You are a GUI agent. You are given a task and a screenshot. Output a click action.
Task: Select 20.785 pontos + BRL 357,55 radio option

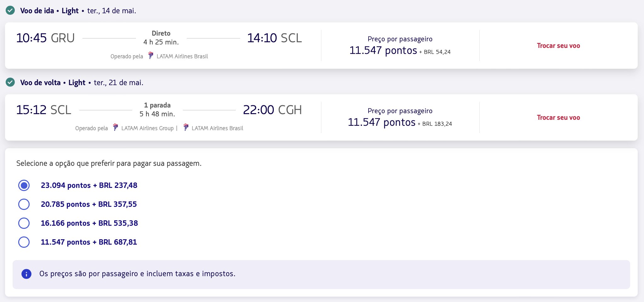pyautogui.click(x=24, y=204)
